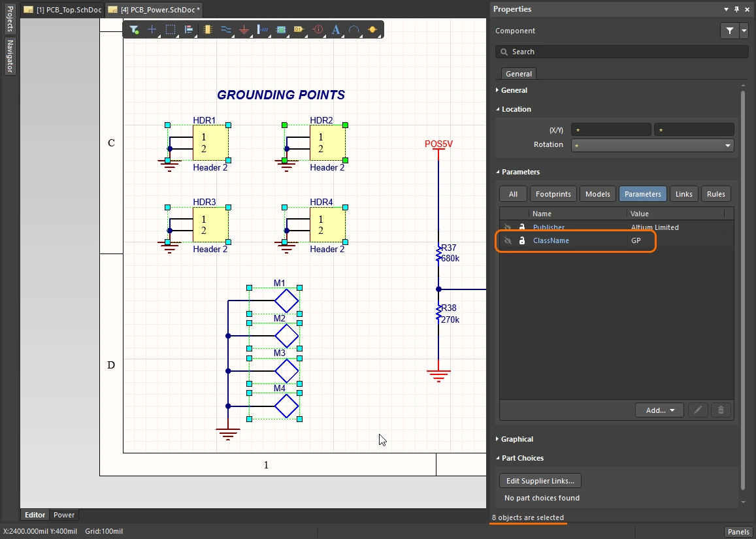Viewport: 756px width, 539px height.
Task: Open the Rotation dropdown
Action: pos(728,146)
